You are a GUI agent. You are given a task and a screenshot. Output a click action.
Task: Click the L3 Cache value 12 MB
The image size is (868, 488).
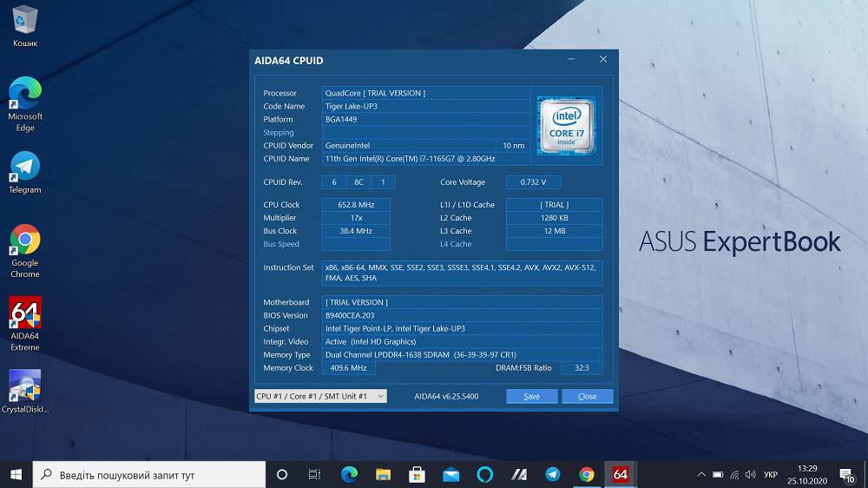click(x=554, y=231)
